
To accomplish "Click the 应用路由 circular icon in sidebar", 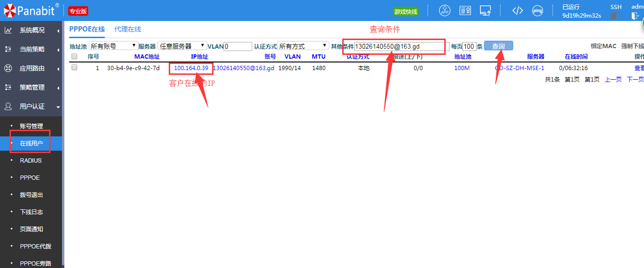I will (8, 68).
